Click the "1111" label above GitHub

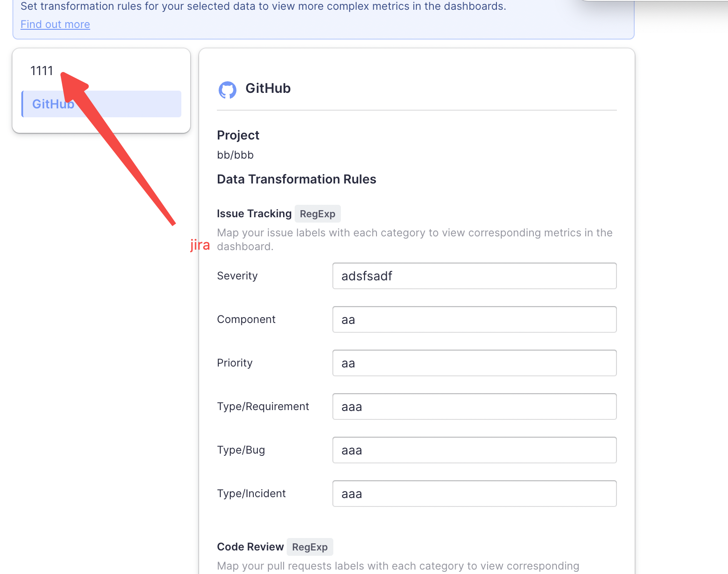42,70
